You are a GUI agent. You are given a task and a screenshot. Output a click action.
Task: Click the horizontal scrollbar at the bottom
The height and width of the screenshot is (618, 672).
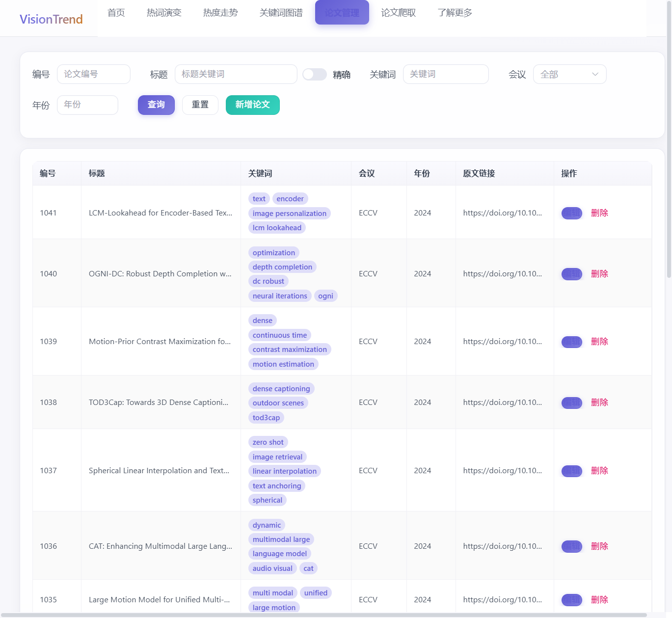(323, 615)
